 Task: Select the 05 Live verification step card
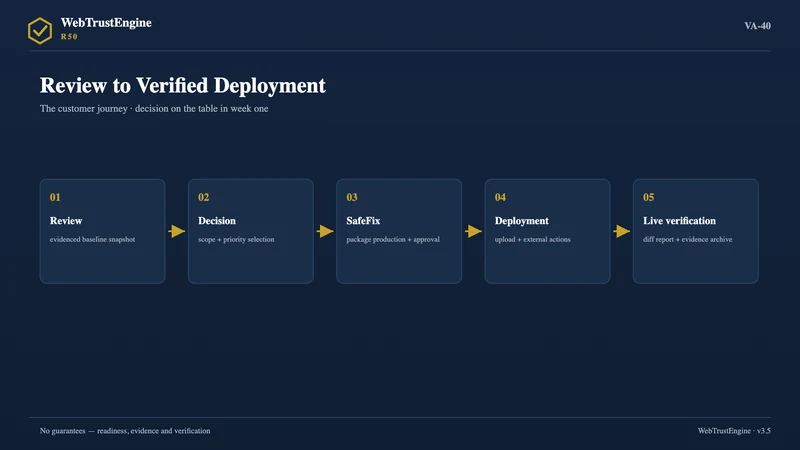coord(696,231)
